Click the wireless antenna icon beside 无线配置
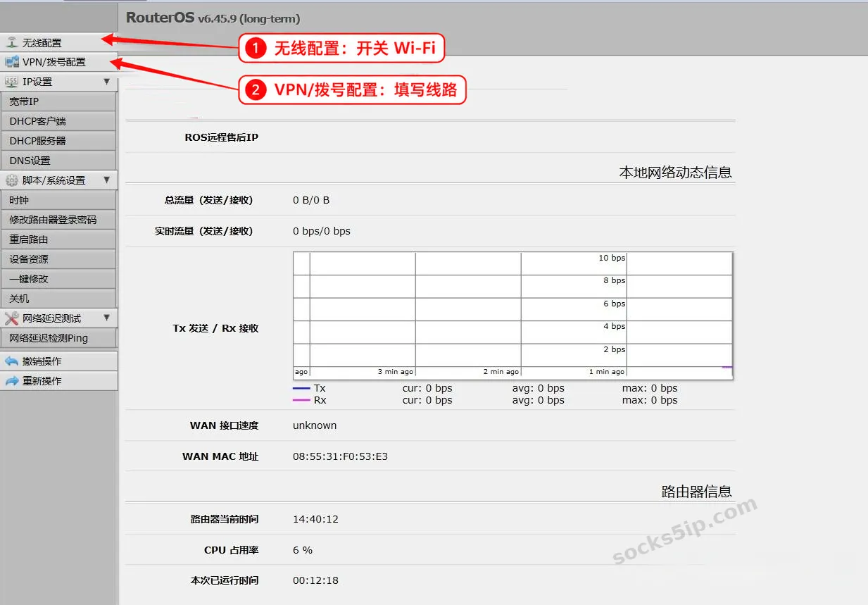 click(x=12, y=43)
